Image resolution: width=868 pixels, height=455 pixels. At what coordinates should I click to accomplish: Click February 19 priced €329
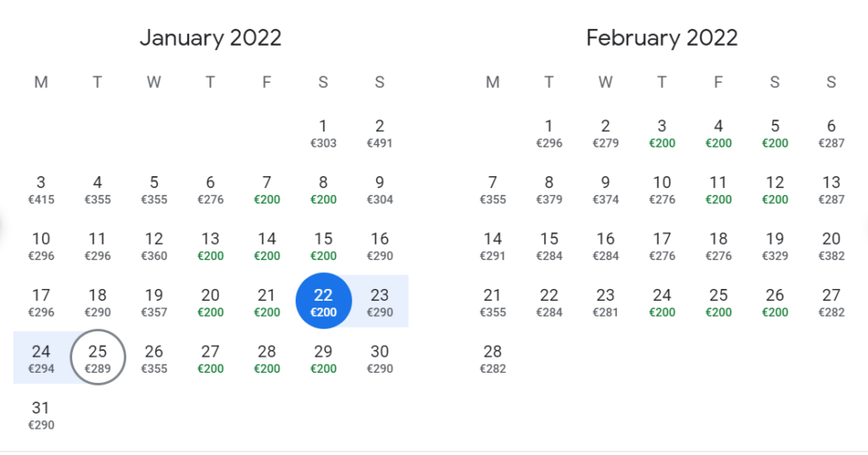click(x=775, y=246)
